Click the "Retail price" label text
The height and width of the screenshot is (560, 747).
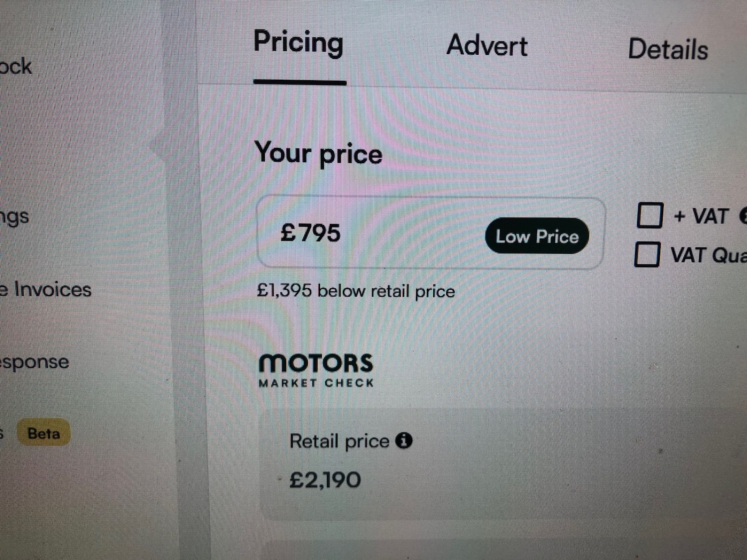pos(339,441)
